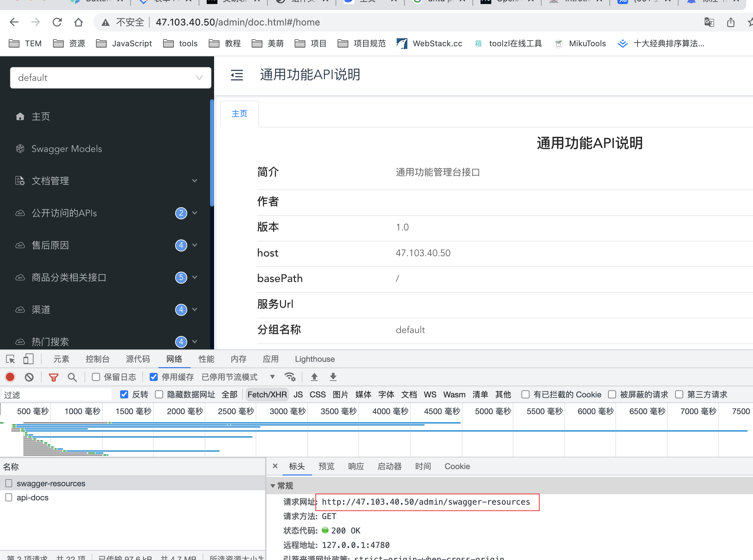The height and width of the screenshot is (560, 753).
Task: Reload the page with refresh icon
Action: 57,22
